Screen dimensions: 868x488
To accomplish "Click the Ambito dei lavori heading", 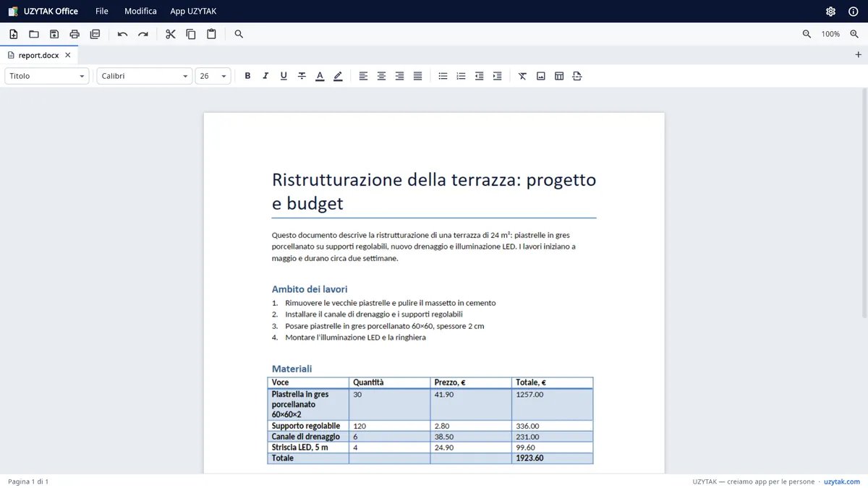I will (310, 289).
